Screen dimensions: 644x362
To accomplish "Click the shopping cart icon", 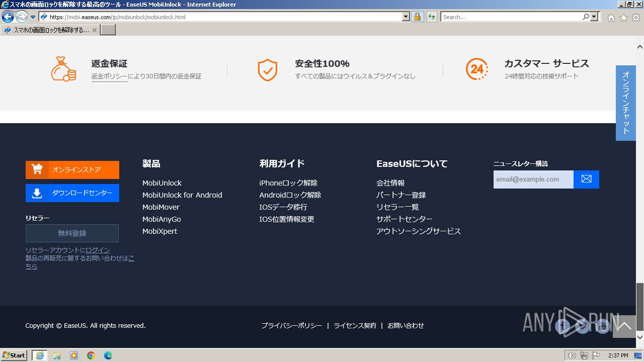I will (x=37, y=169).
